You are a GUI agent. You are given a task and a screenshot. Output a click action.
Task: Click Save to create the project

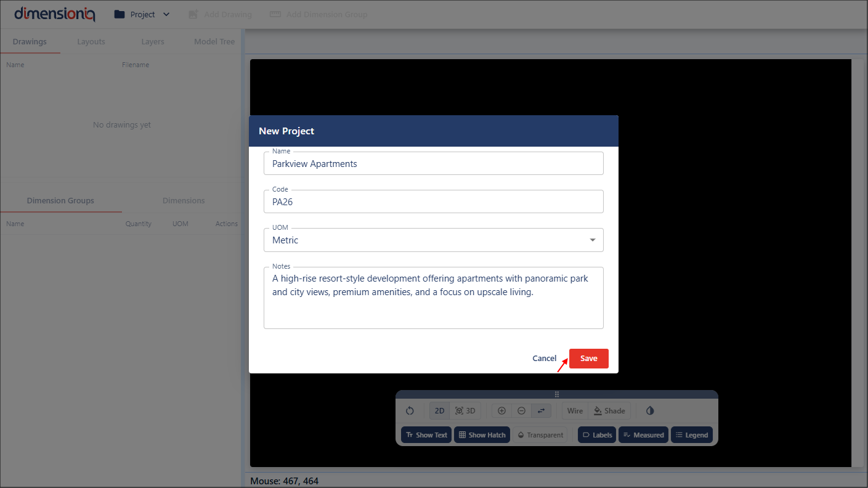[588, 359]
